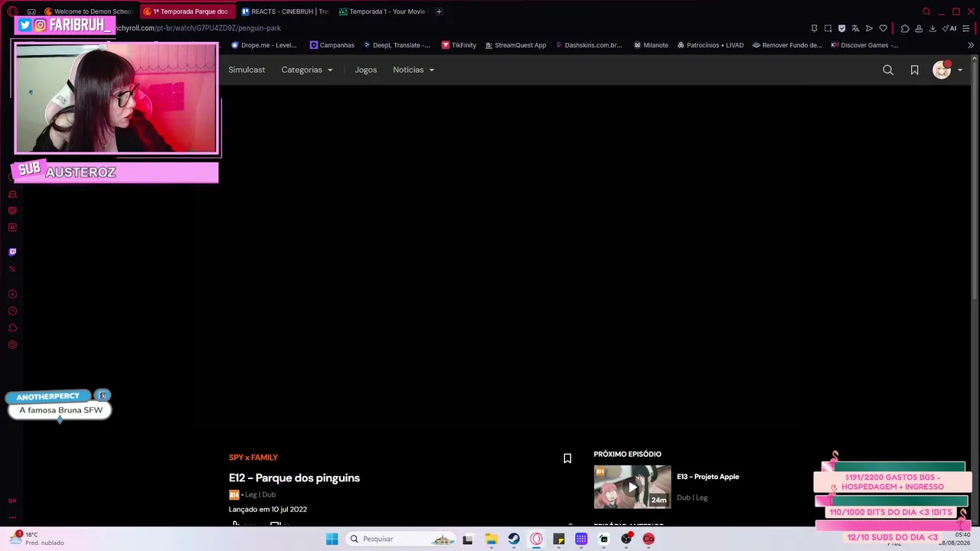Open the Twitch sidebar icon

click(12, 252)
